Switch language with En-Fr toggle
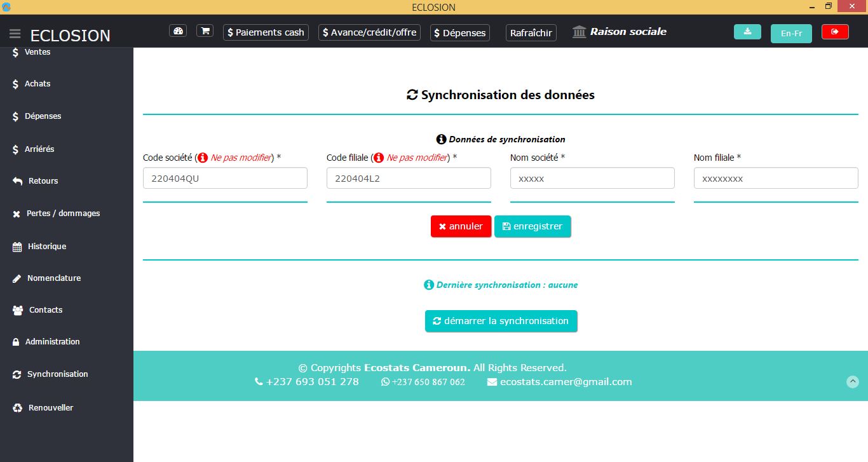This screenshot has width=868, height=462. (791, 33)
